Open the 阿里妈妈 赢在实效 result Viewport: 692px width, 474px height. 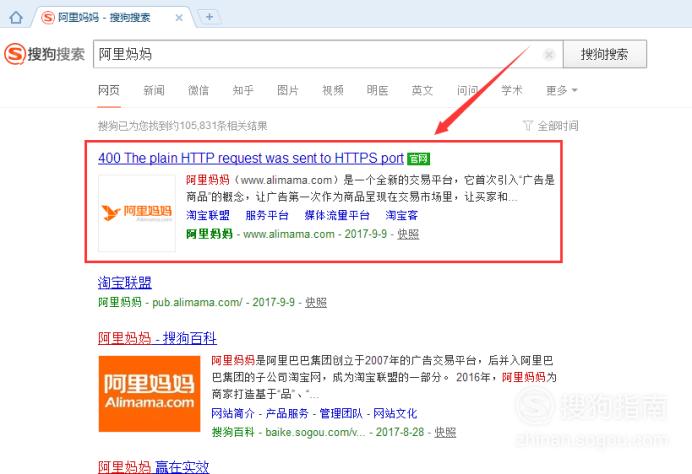point(153,466)
